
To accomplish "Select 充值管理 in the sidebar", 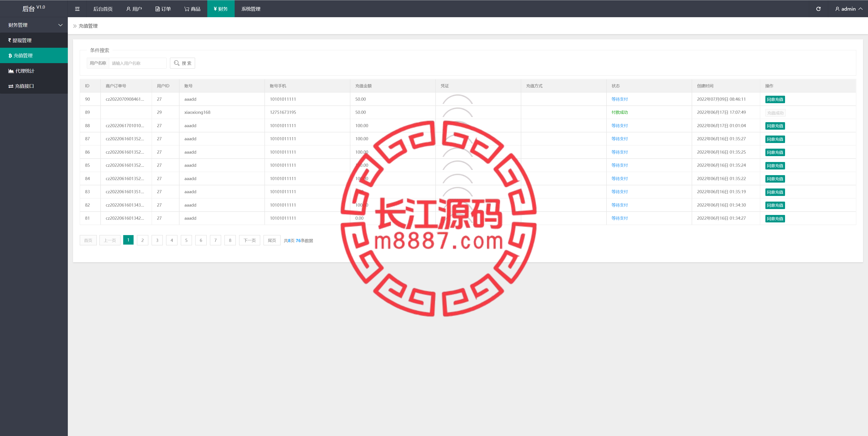I will click(x=34, y=55).
